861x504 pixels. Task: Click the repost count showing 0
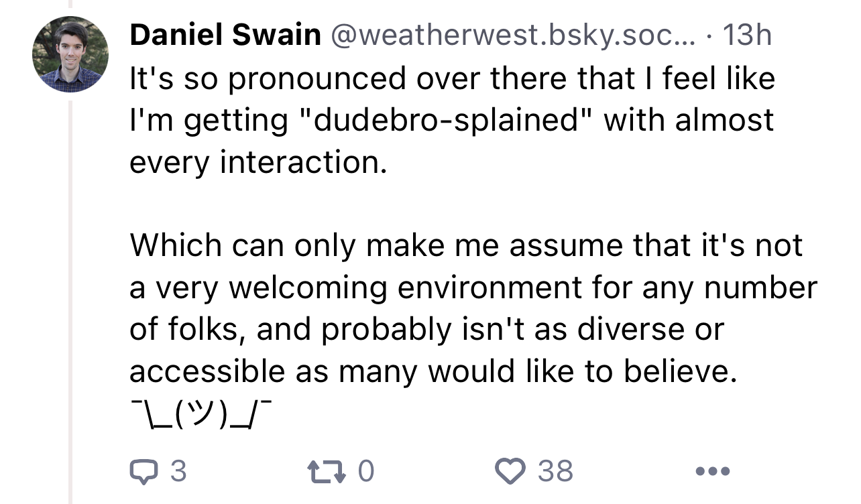pyautogui.click(x=365, y=471)
